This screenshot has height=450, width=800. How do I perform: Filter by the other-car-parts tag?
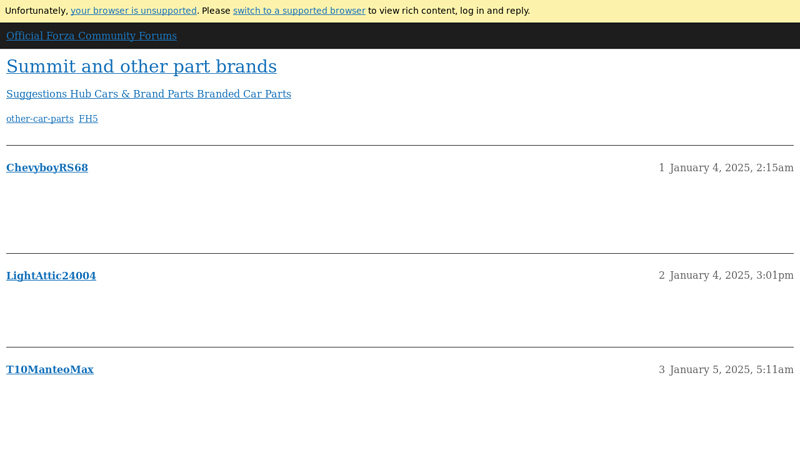point(40,119)
